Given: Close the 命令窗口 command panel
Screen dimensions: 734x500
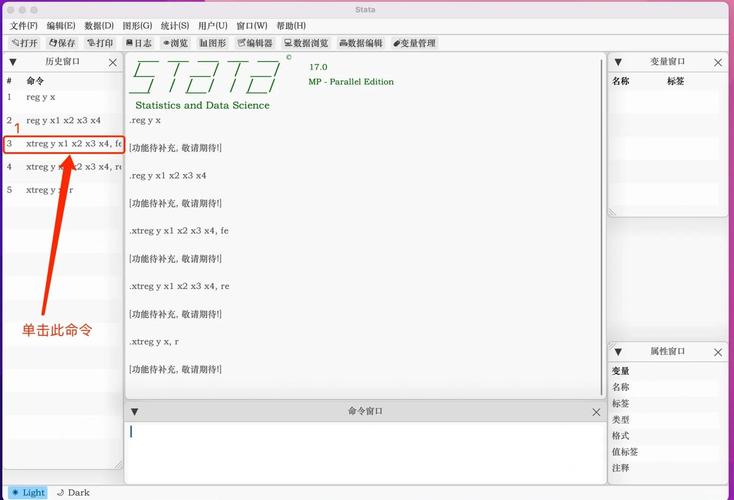Looking at the screenshot, I should (x=596, y=412).
